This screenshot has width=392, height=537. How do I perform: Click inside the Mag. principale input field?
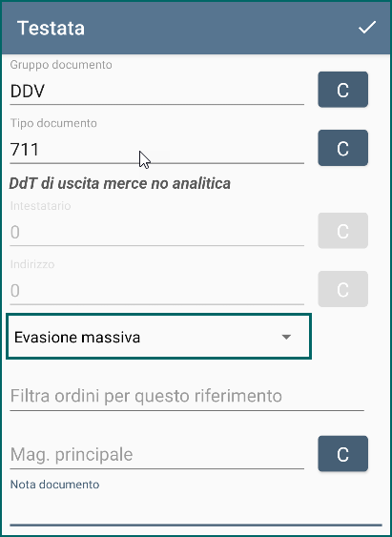coord(156,454)
